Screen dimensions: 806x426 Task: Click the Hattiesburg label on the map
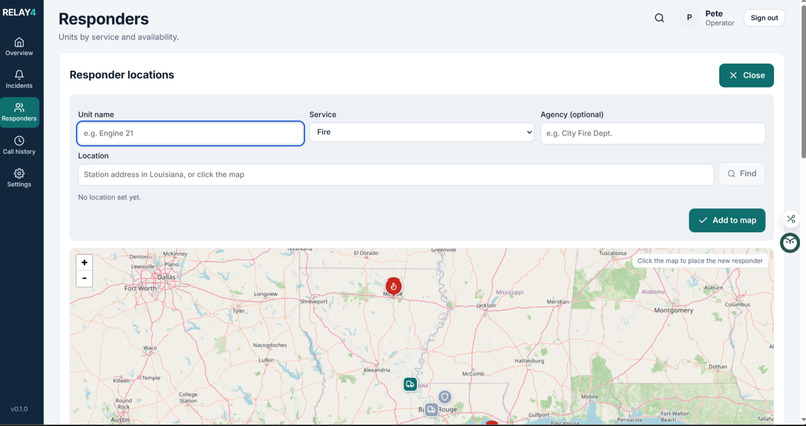(529, 361)
